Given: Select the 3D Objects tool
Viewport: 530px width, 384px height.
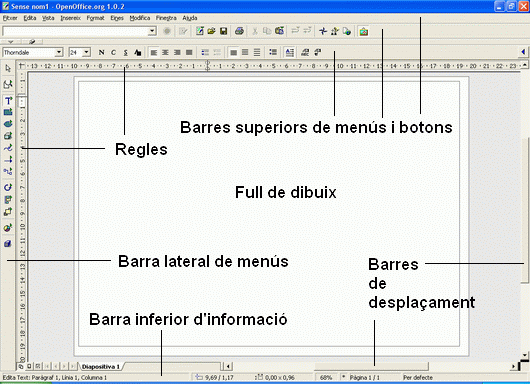Looking at the screenshot, I should pos(8,136).
